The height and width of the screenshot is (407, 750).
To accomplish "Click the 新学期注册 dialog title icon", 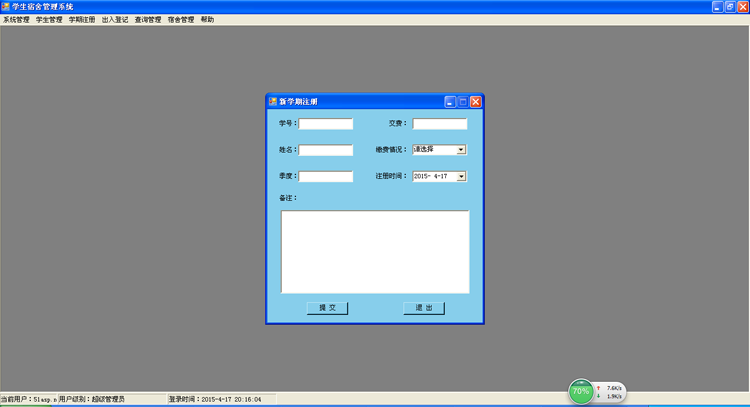I will click(x=272, y=102).
